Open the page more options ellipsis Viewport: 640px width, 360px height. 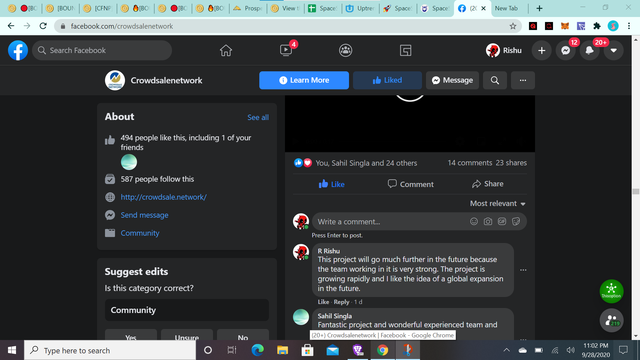pyautogui.click(x=523, y=80)
